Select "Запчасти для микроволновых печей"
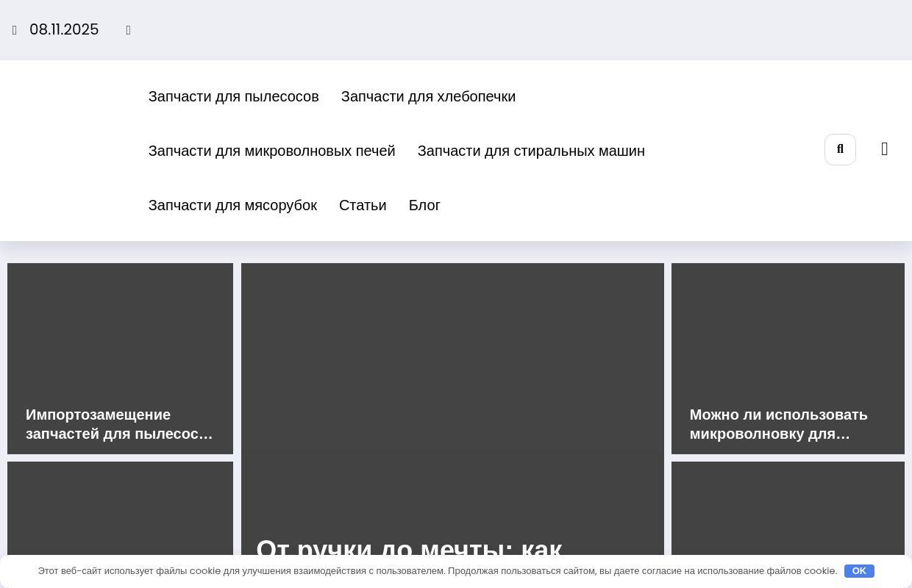Viewport: 912px width, 588px height. [271, 151]
